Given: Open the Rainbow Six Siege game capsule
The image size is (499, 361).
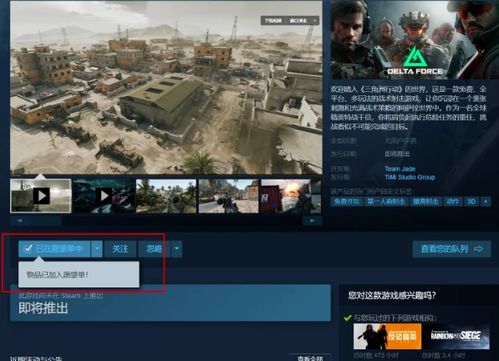Looking at the screenshot, I should click(x=456, y=336).
